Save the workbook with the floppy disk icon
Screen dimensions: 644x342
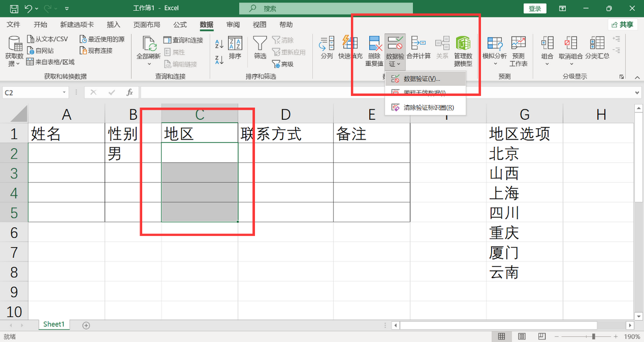pyautogui.click(x=14, y=9)
